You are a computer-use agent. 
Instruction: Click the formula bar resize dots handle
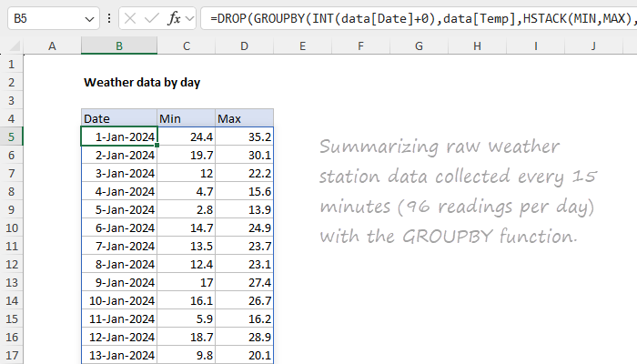[x=109, y=19]
